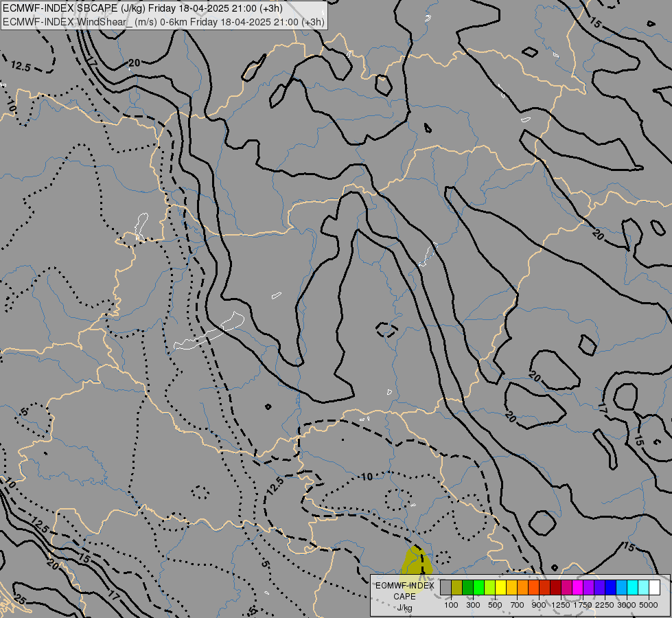Screen dimensions: 672x618
Task: Click the gray swatch in the CAPE legend
Action: click(445, 588)
